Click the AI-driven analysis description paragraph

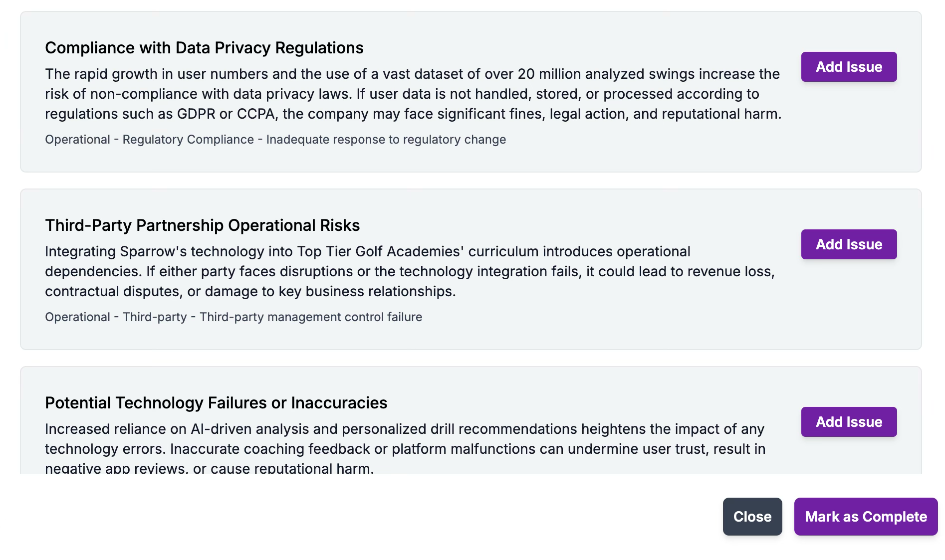(405, 448)
